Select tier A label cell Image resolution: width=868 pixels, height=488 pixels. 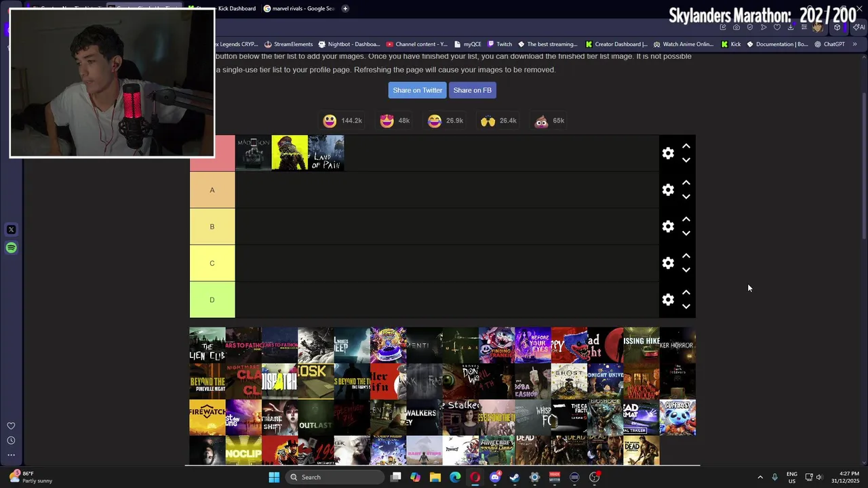[x=212, y=190]
